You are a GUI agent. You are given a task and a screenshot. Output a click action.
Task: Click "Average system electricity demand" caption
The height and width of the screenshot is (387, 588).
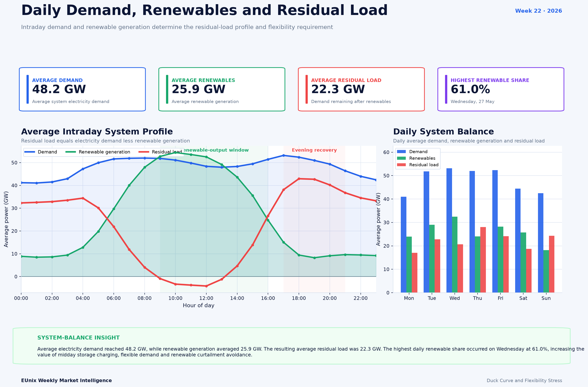click(71, 102)
